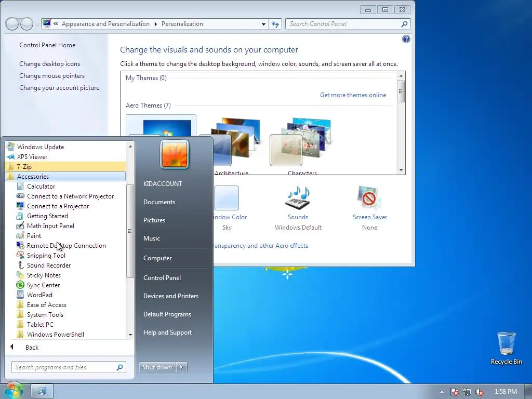Click Change desktop icons link
This screenshot has height=399, width=532.
click(x=49, y=64)
